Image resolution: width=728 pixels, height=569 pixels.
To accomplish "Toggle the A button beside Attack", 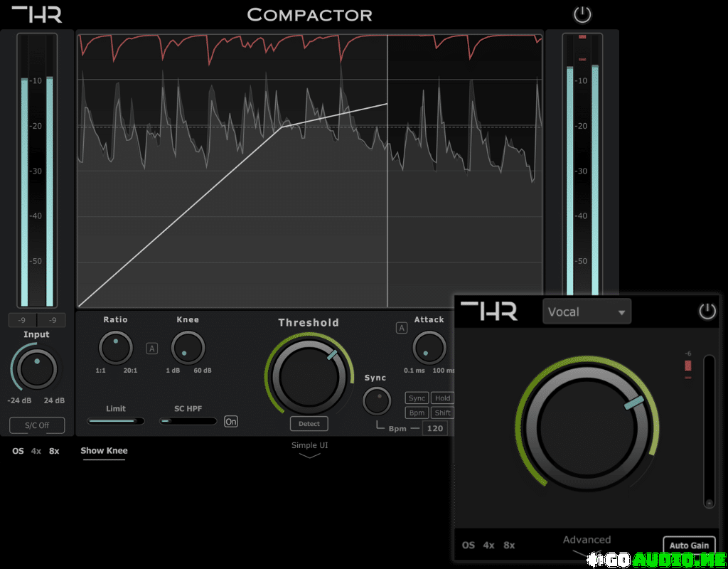I will pos(402,328).
